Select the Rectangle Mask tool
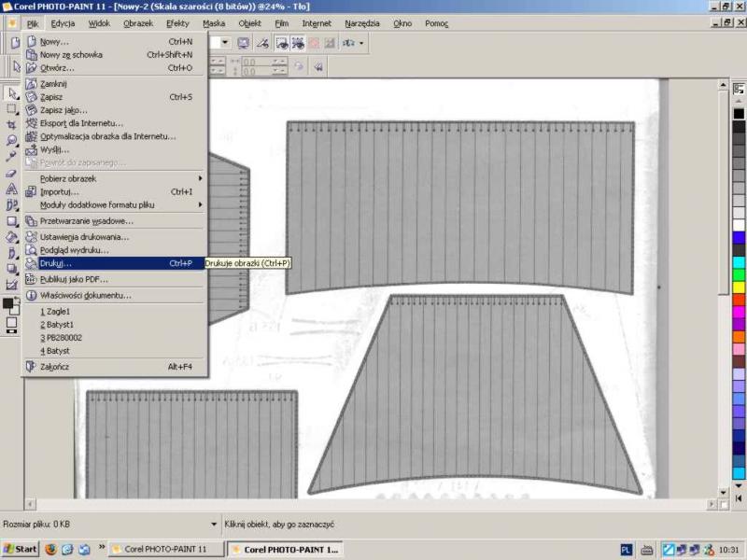This screenshot has width=747, height=560. point(11,109)
